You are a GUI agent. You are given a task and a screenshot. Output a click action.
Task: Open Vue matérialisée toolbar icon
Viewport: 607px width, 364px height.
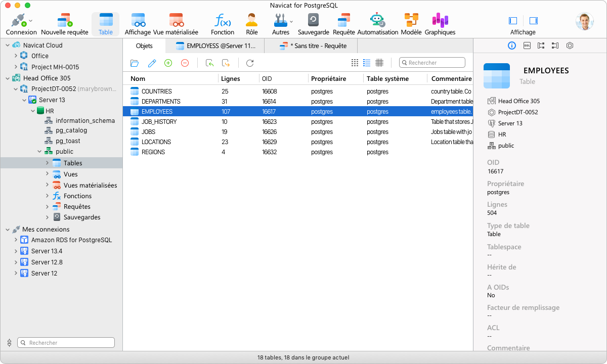tap(176, 24)
